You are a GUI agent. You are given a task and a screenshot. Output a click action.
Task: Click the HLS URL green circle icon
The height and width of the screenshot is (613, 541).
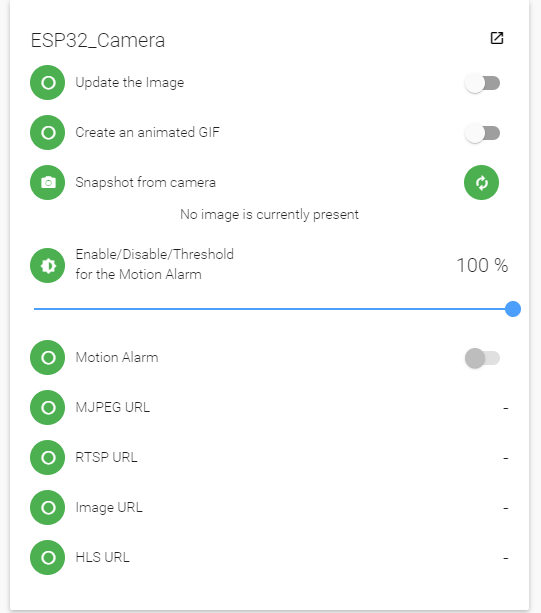pos(48,557)
